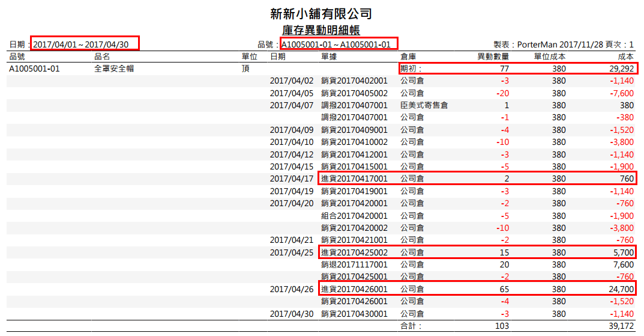Click quantity 15 on 進貨20170425002 row
The image size is (644, 336).
504,252
